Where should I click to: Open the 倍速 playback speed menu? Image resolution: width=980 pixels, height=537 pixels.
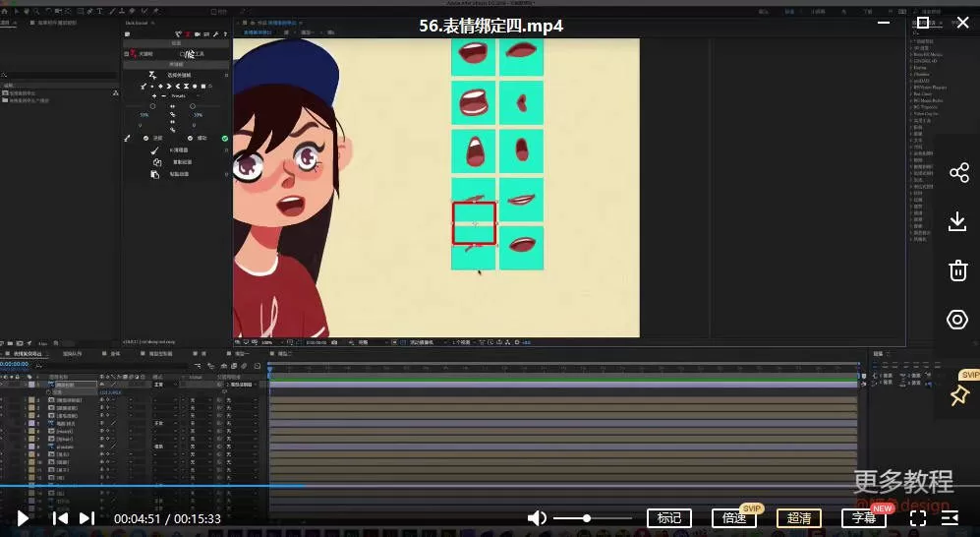734,517
